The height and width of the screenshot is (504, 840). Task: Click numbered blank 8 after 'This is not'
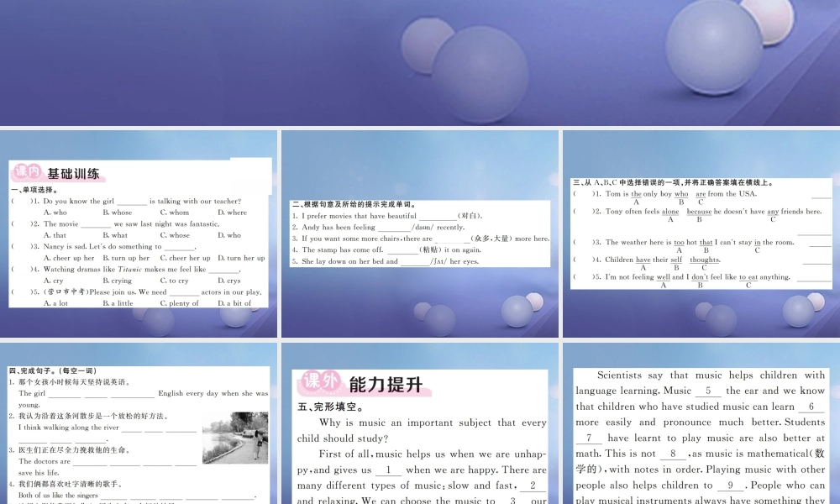tap(673, 454)
